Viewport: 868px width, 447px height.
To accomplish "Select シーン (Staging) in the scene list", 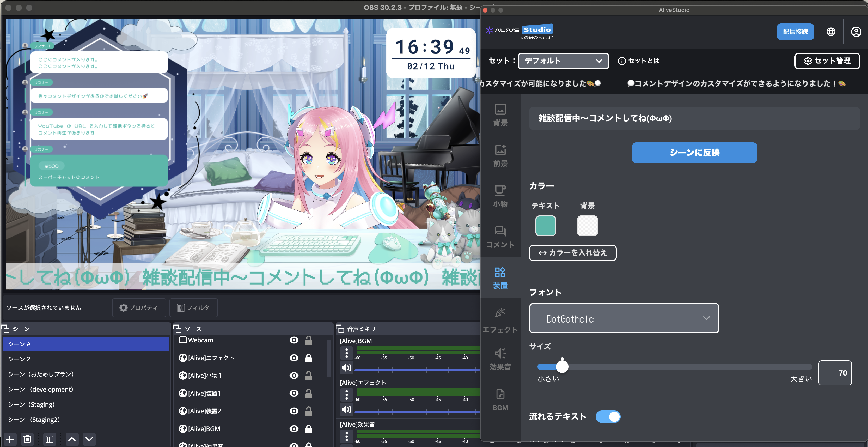I will (x=31, y=404).
